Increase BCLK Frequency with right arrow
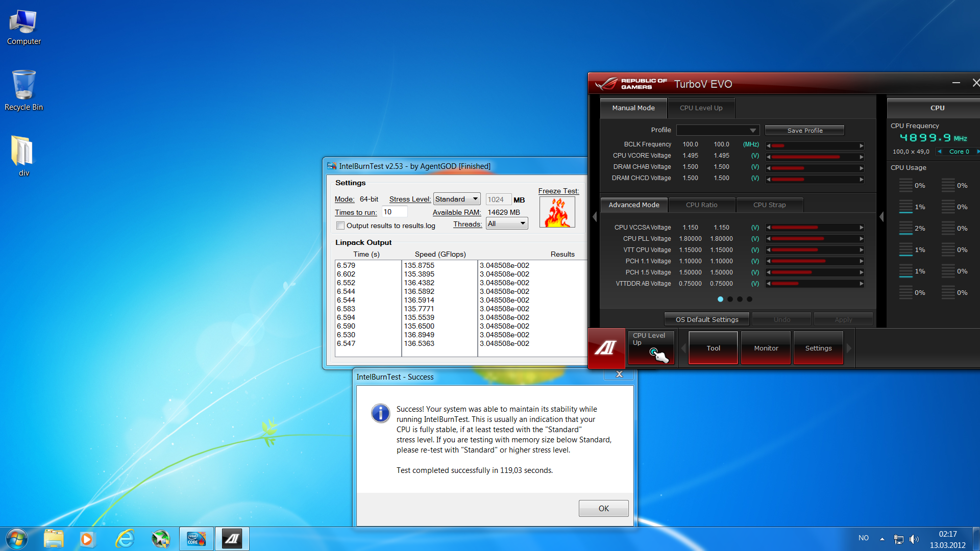The height and width of the screenshot is (551, 980). click(x=862, y=145)
